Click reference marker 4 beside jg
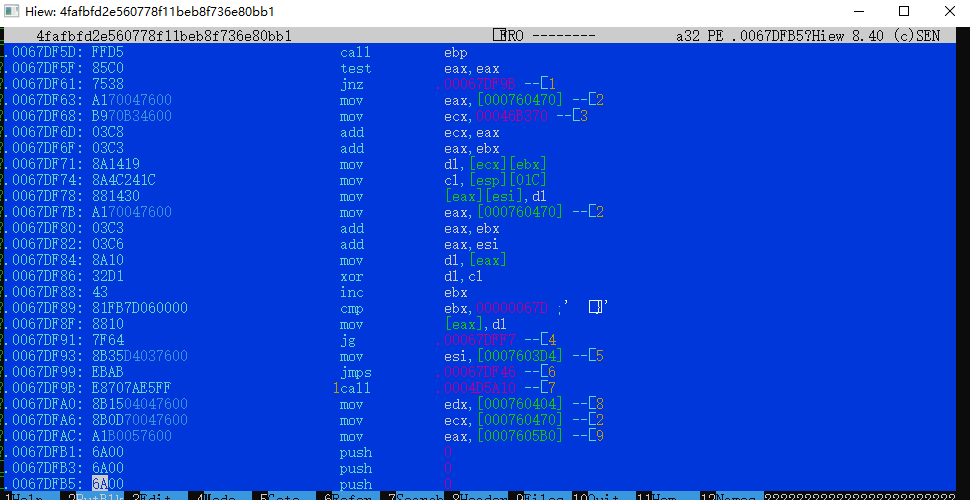The height and width of the screenshot is (500, 970). coord(552,341)
